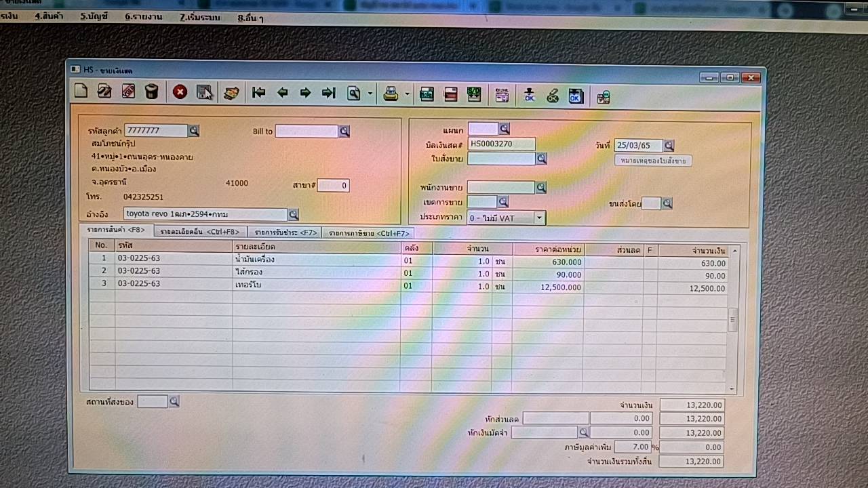Click the red cabinet toolbar icon
The width and height of the screenshot is (868, 488).
450,95
